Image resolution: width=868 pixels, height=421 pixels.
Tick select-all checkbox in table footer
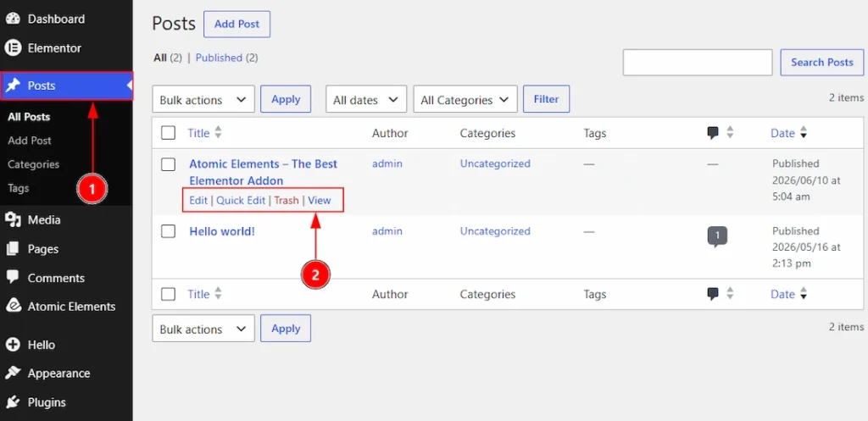[x=169, y=294]
